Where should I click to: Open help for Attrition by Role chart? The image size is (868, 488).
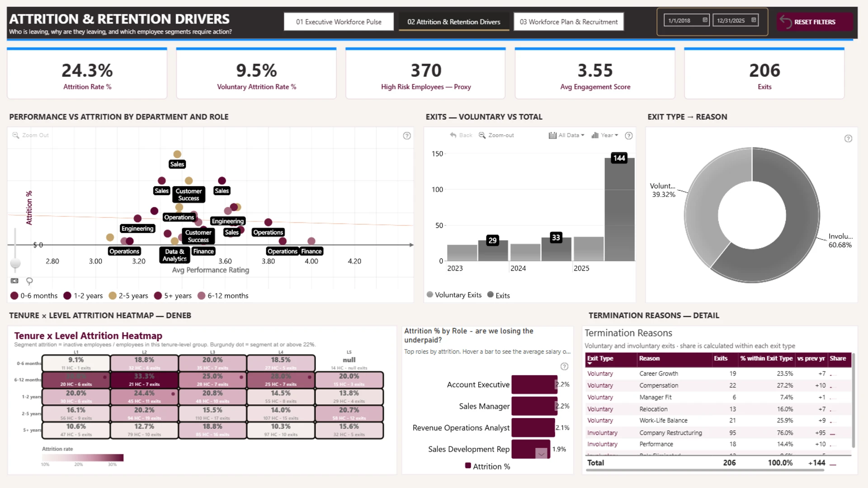point(564,366)
